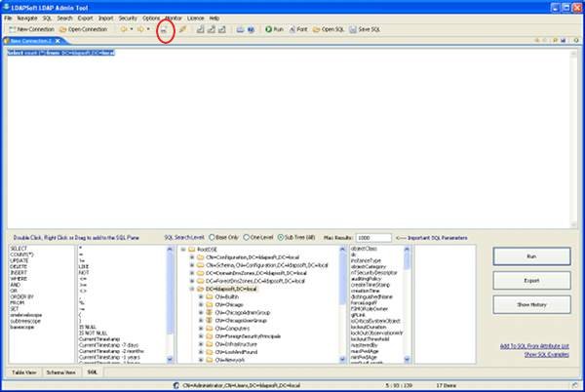This screenshot has width=585, height=392.
Task: Expand the CN=Configuration tree node
Action: coord(192,257)
